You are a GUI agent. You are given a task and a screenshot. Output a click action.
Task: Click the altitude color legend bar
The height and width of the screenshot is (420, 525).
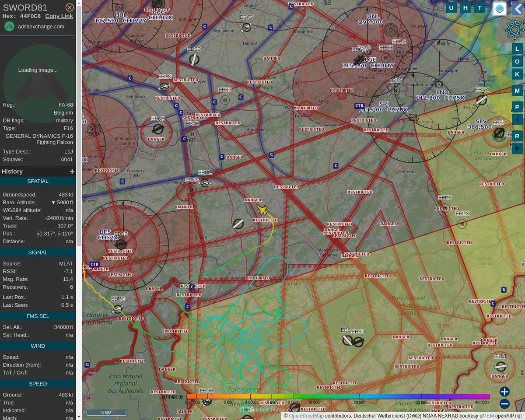click(338, 396)
